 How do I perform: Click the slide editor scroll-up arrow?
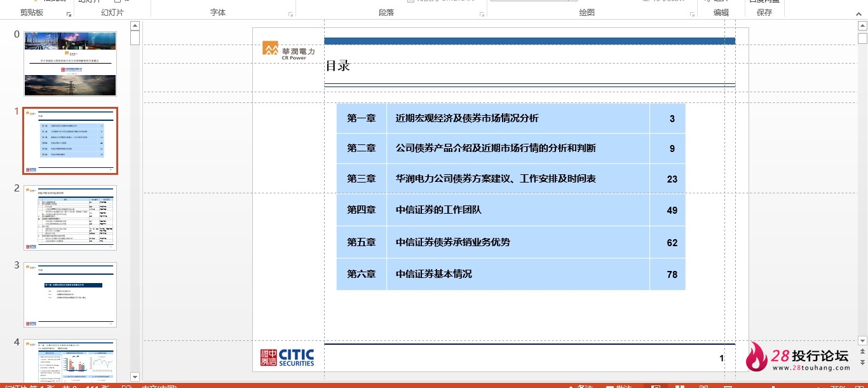tap(862, 26)
